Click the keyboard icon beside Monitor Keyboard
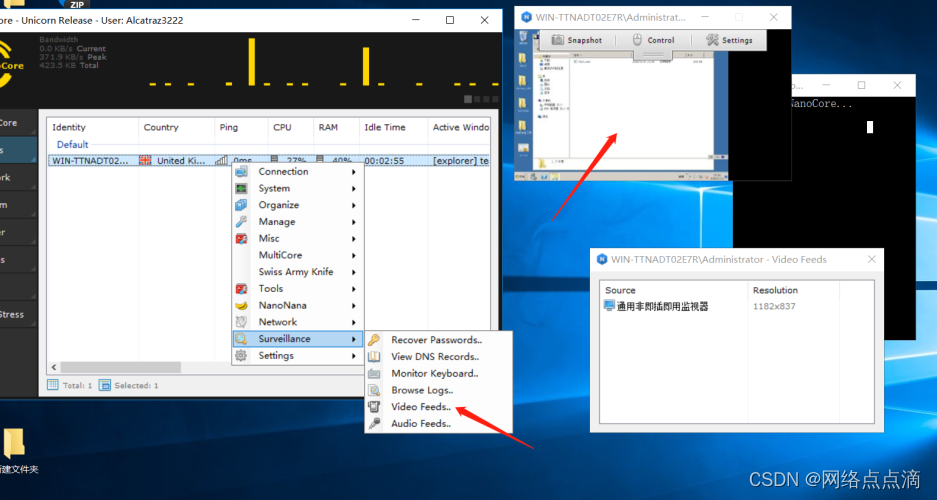Viewport: 937px width, 500px height. [x=374, y=373]
